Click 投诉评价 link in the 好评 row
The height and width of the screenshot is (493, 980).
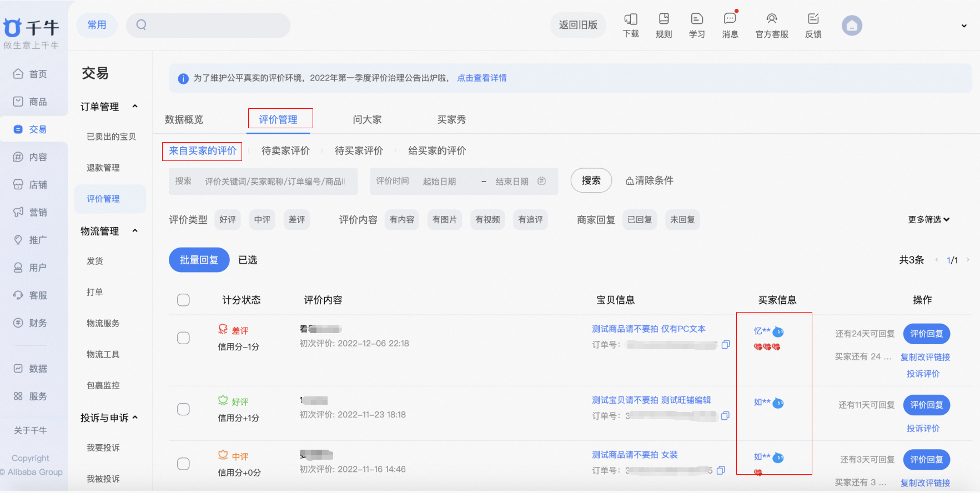pos(923,428)
